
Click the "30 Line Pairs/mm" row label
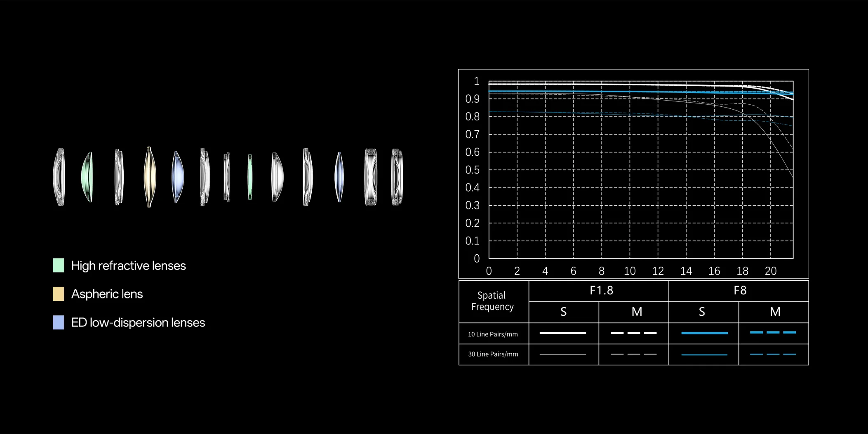(493, 354)
